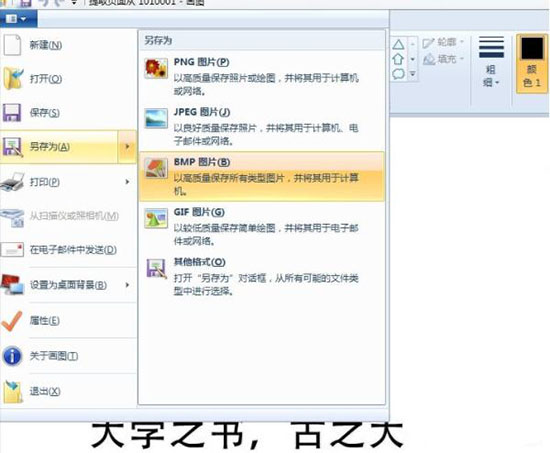Choose Other formats (其他格式)
The height and width of the screenshot is (453, 550).
(x=262, y=277)
